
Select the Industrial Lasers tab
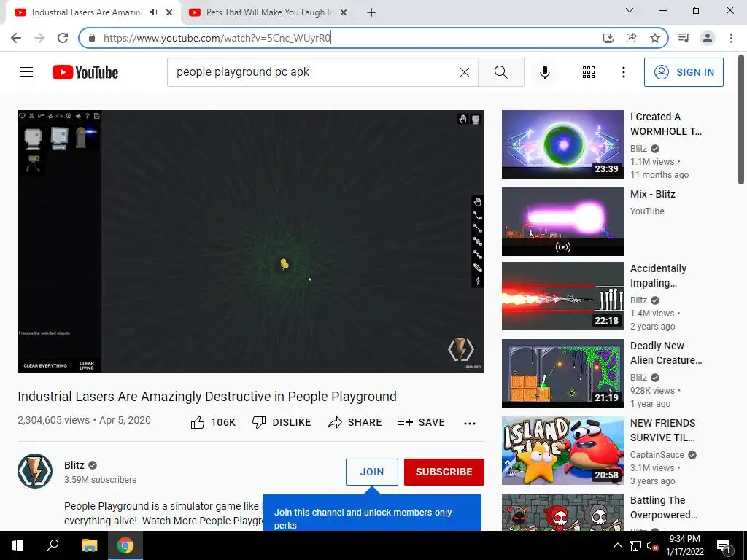(x=87, y=12)
